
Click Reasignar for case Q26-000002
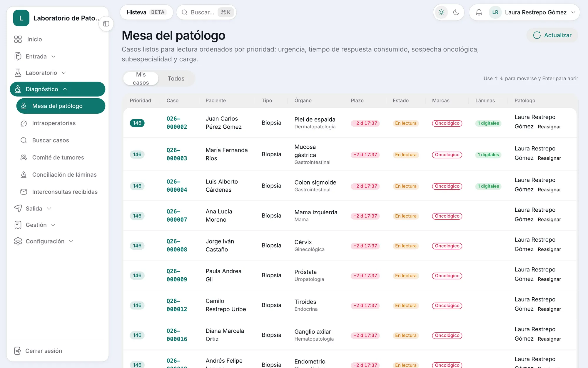(549, 127)
